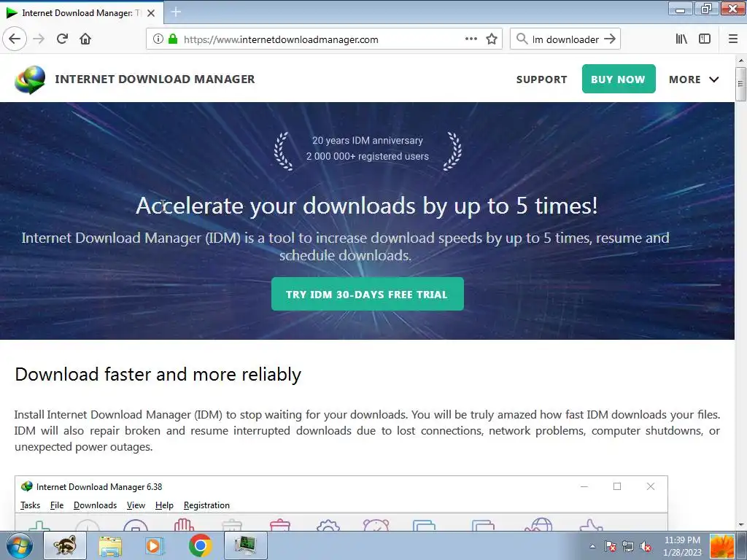Click the Action Center flag icon

tap(611, 546)
